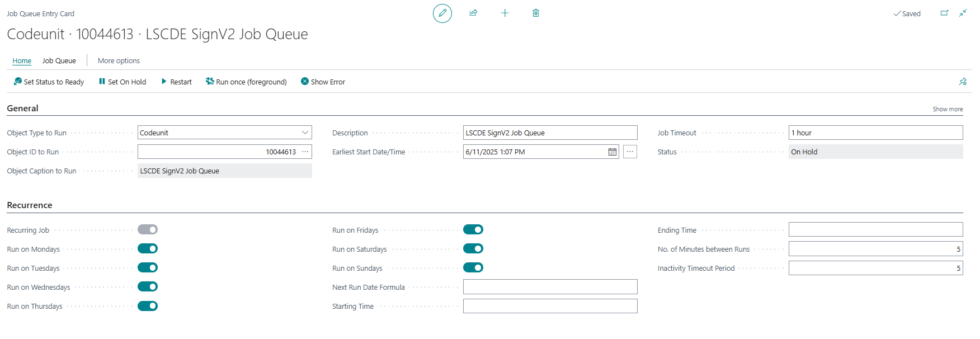Click Show more link in General
Screen dimensions: 980x339
[x=947, y=109]
